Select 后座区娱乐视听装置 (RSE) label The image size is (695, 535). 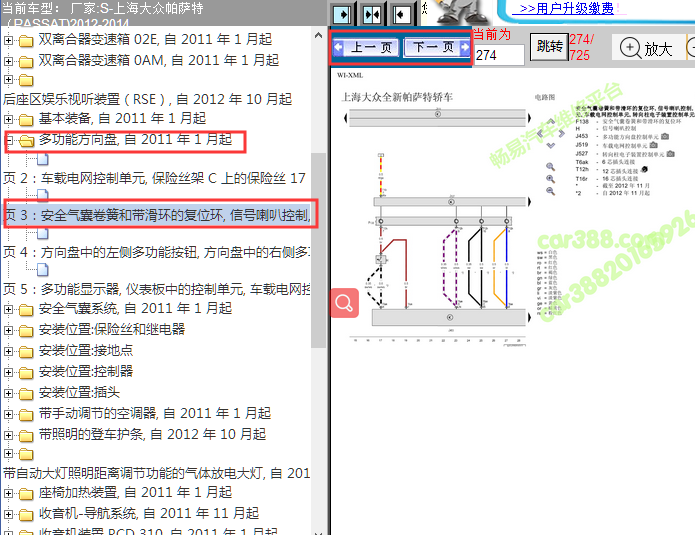tap(148, 99)
